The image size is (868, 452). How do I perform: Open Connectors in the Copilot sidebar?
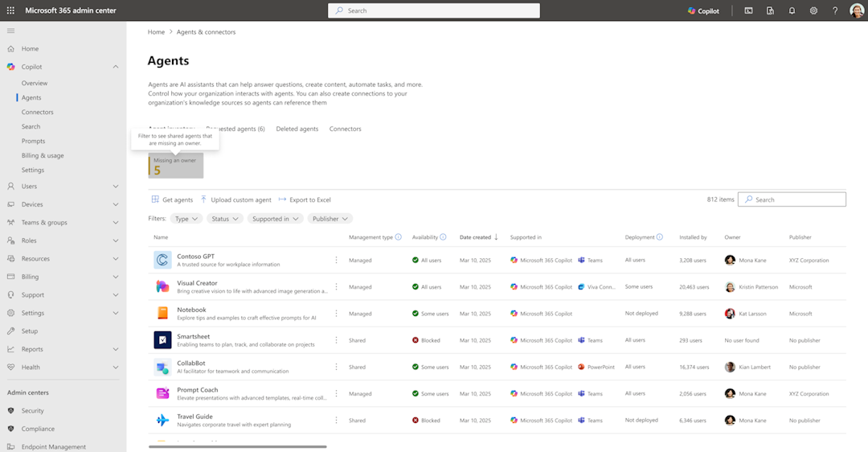click(x=38, y=112)
